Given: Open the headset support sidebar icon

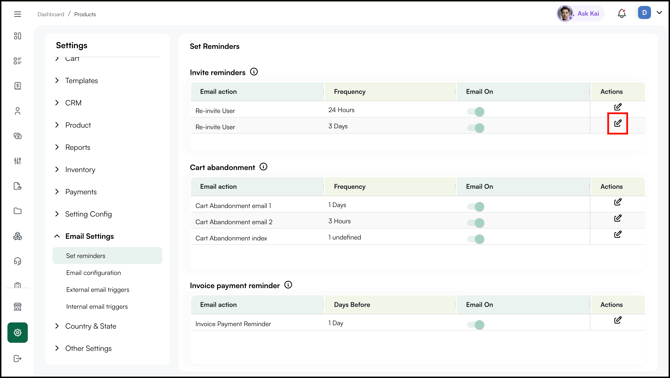Looking at the screenshot, I should [x=18, y=261].
